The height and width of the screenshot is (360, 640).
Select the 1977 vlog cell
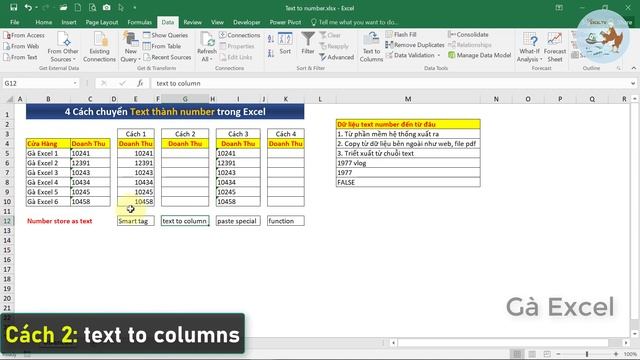(408, 163)
